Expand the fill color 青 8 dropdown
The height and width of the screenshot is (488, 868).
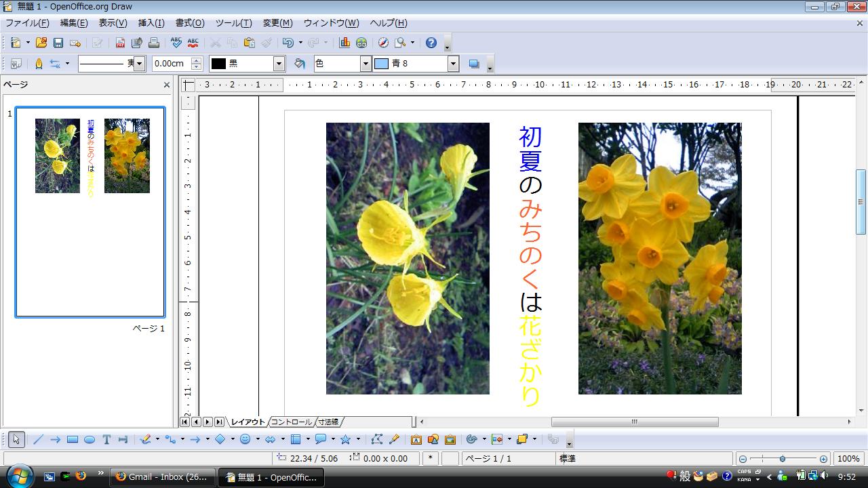tap(453, 64)
